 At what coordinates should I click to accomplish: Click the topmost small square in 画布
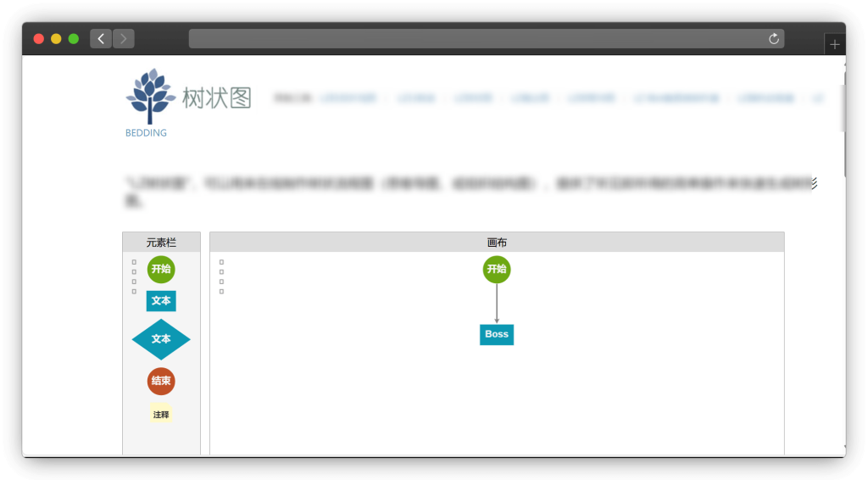221,262
